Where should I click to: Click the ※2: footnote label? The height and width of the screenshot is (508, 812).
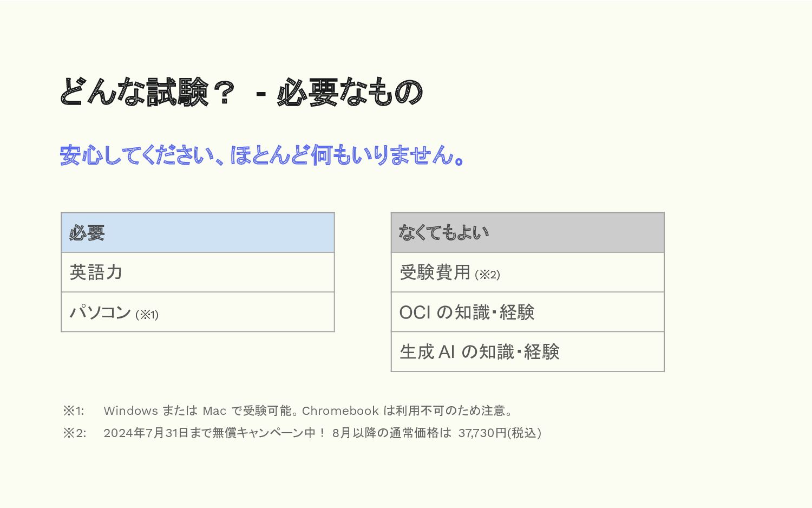(x=74, y=433)
